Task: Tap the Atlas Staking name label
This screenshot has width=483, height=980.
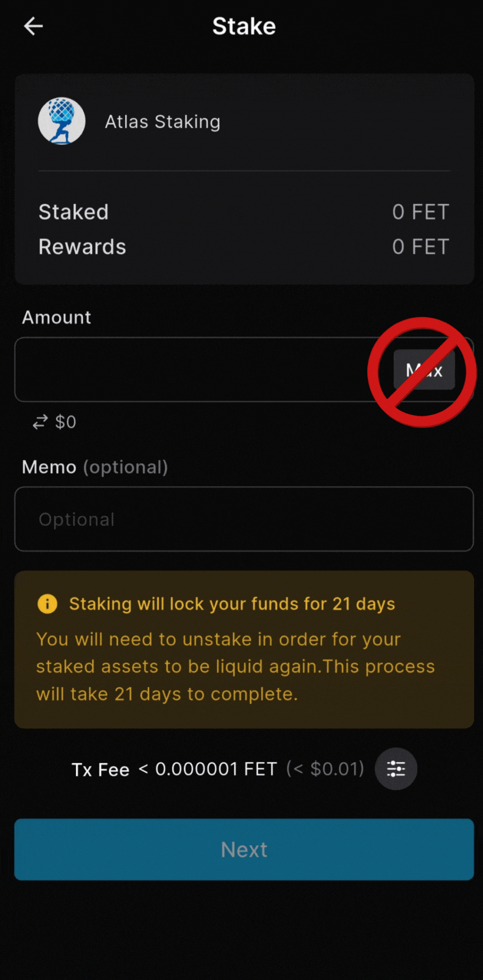Action: click(x=162, y=121)
